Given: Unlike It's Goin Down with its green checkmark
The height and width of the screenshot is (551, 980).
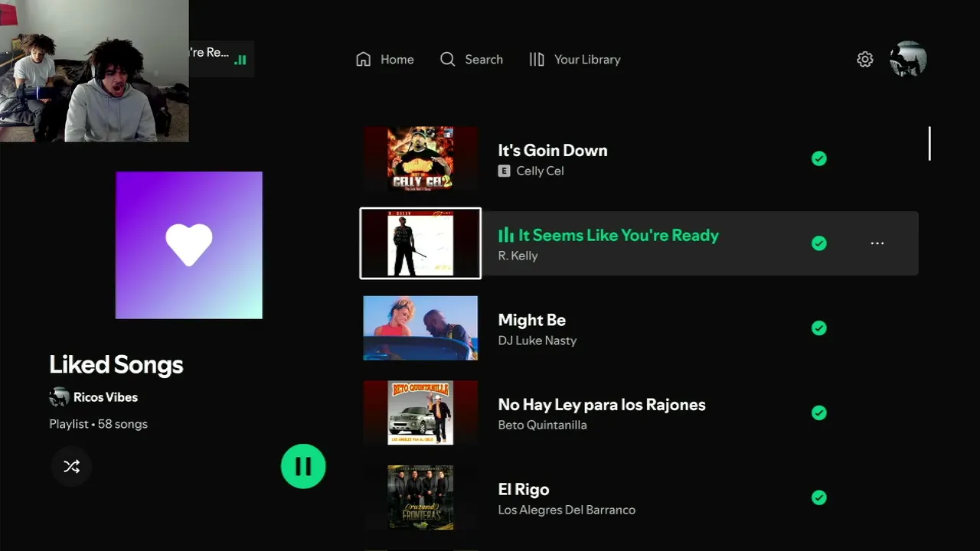Looking at the screenshot, I should click(819, 158).
